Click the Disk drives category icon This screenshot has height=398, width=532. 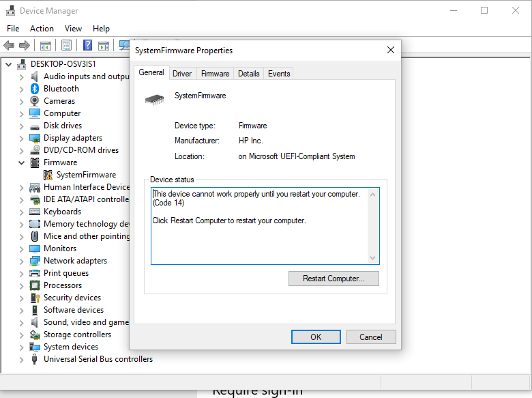coord(35,127)
